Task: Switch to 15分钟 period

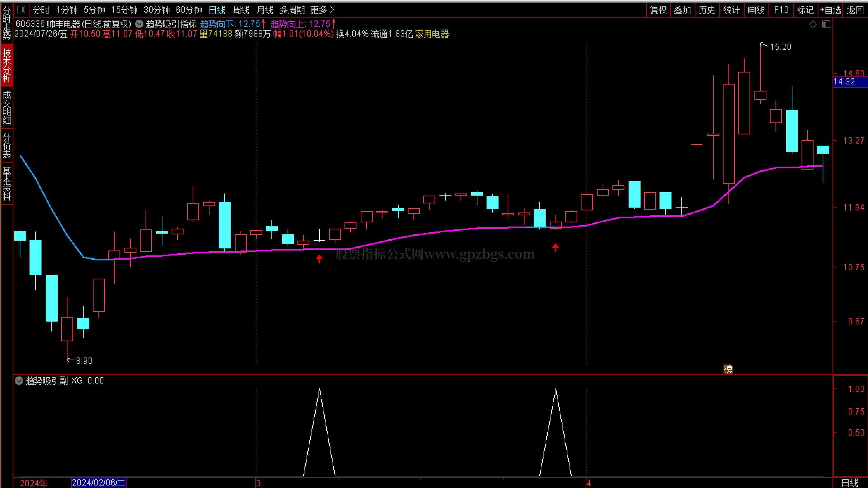Action: click(x=124, y=10)
